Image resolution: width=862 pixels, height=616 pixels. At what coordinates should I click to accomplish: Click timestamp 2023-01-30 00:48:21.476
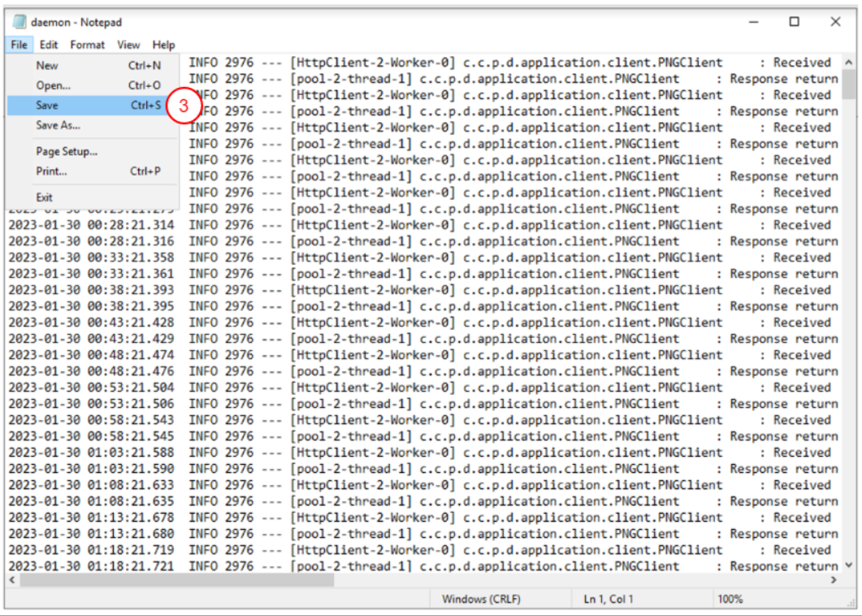[91, 371]
